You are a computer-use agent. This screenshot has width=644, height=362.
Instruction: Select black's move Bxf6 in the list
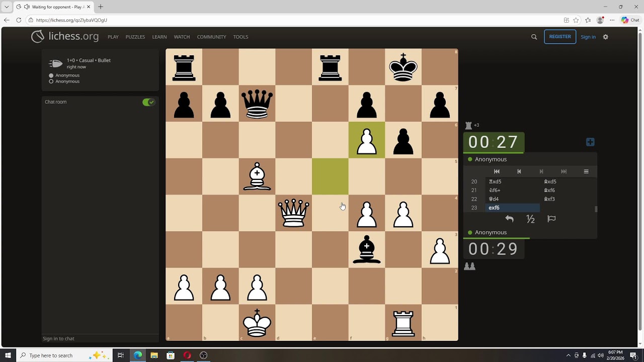click(568, 190)
